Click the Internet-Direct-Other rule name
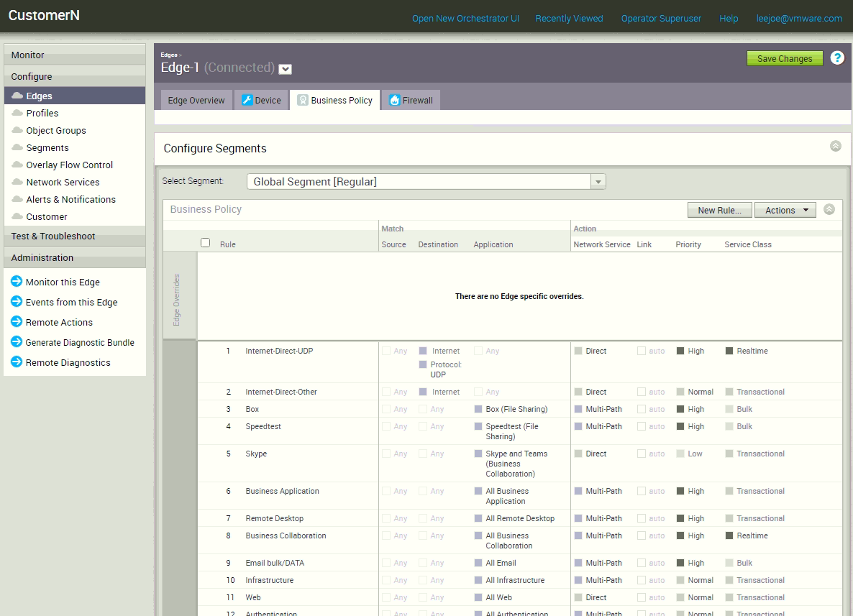 point(281,392)
